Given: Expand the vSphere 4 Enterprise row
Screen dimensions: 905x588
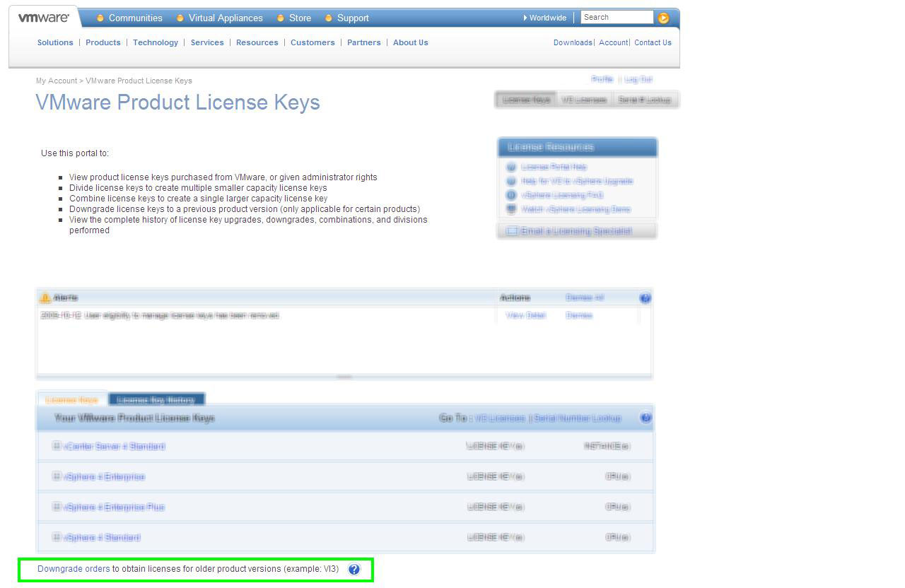Looking at the screenshot, I should click(x=57, y=476).
